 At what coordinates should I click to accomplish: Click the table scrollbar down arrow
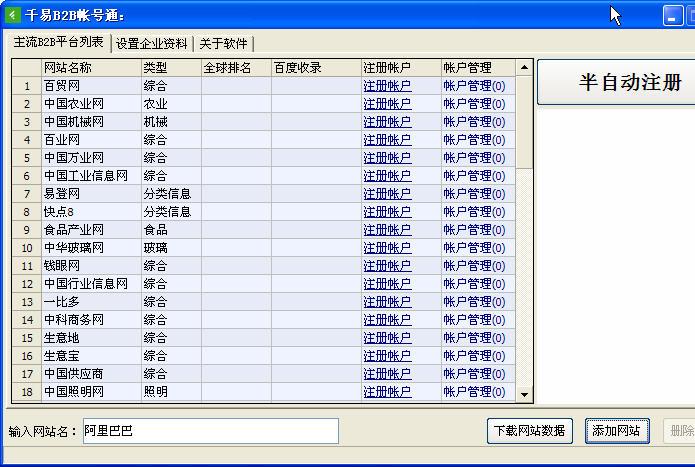[524, 394]
